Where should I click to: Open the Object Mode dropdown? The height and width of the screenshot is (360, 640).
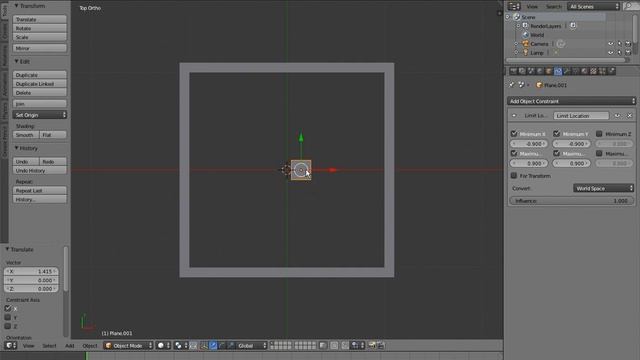pyautogui.click(x=128, y=345)
